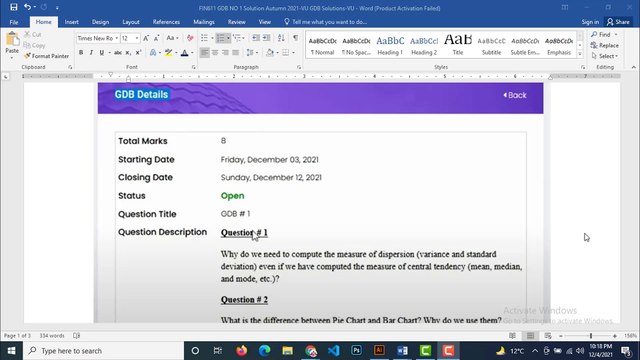Viewport: 640px width, 360px height.
Task: Cut the selected content
Action: (33, 34)
